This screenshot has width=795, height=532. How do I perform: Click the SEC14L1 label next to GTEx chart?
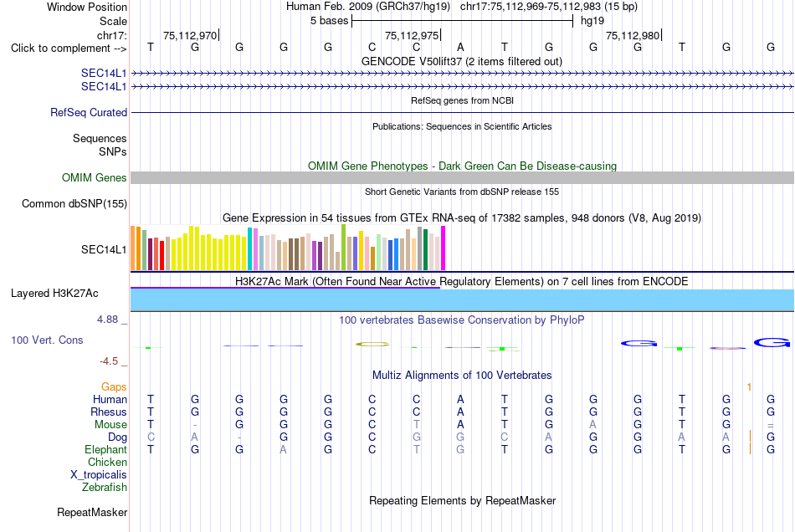(104, 249)
